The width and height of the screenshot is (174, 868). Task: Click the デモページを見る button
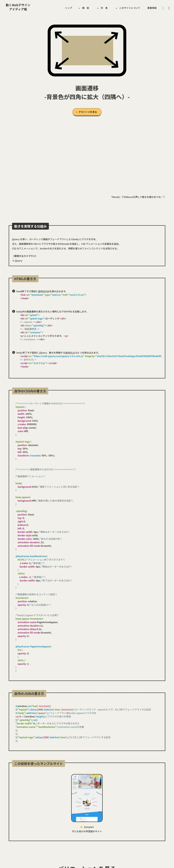tap(87, 112)
